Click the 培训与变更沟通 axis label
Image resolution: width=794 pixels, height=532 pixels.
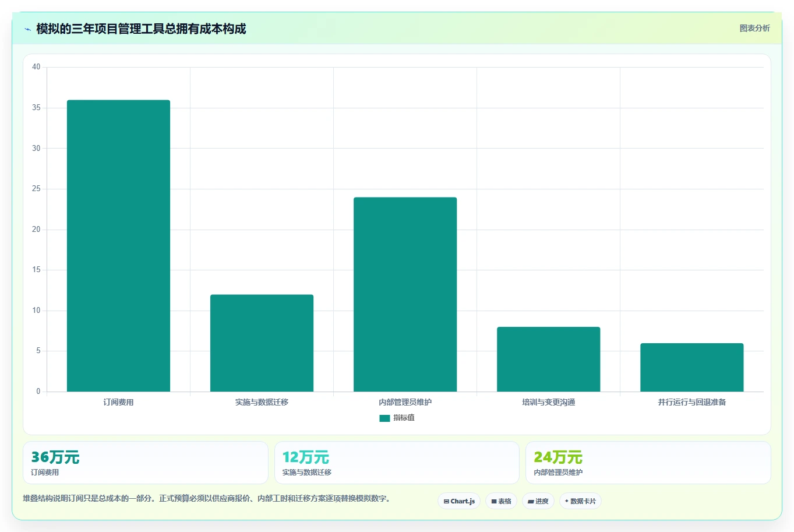point(548,402)
